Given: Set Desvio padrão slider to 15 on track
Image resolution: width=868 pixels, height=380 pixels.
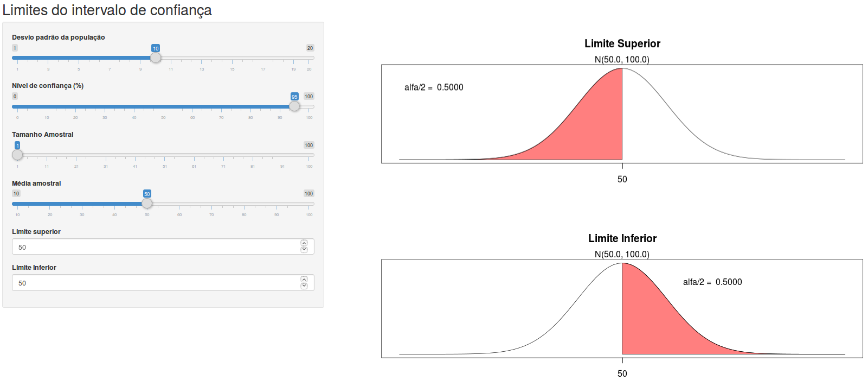Looking at the screenshot, I should (x=232, y=58).
